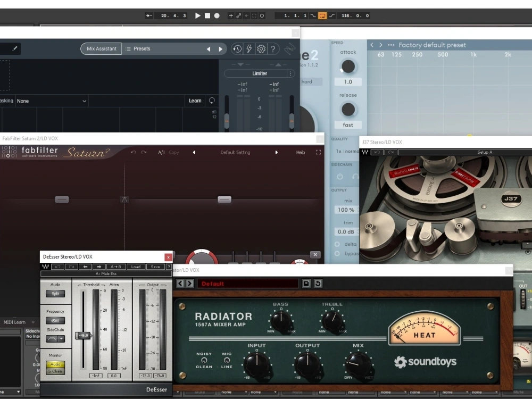The width and height of the screenshot is (532, 399).
Task: Set DeEsser Monitor to S.Chain
Action: (55, 371)
